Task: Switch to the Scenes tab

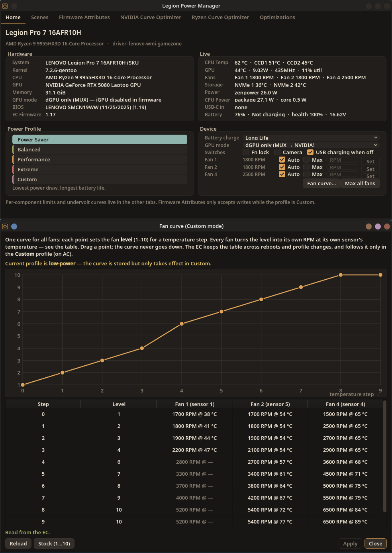Action: [x=40, y=17]
